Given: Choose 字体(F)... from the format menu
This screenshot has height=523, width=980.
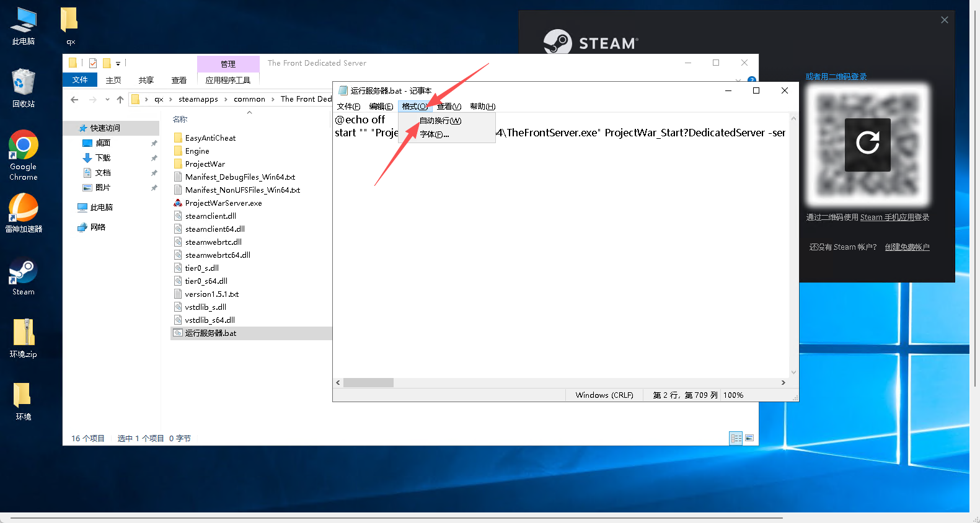Looking at the screenshot, I should tap(434, 134).
